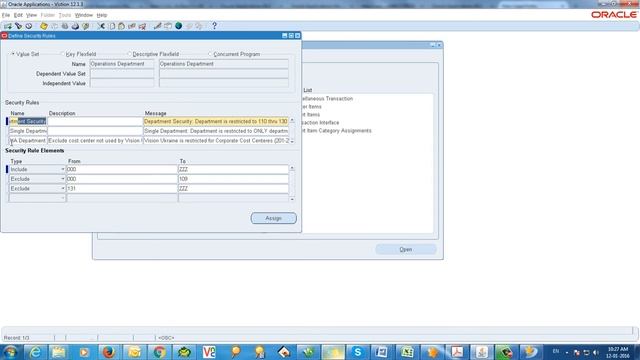Image resolution: width=640 pixels, height=360 pixels.
Task: Click the security rules scroll down arrow
Action: pyautogui.click(x=292, y=141)
